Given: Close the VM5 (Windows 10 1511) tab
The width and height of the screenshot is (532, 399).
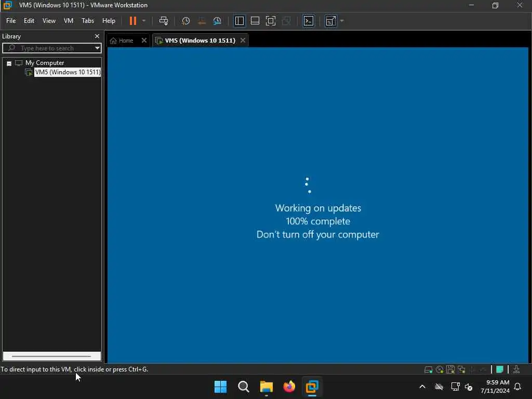Looking at the screenshot, I should [243, 41].
